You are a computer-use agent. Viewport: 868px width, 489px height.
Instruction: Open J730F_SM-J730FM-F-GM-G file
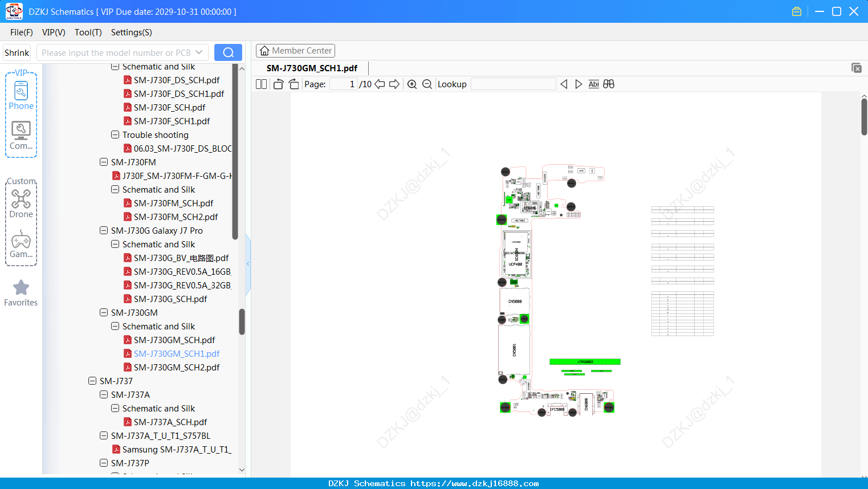point(172,176)
